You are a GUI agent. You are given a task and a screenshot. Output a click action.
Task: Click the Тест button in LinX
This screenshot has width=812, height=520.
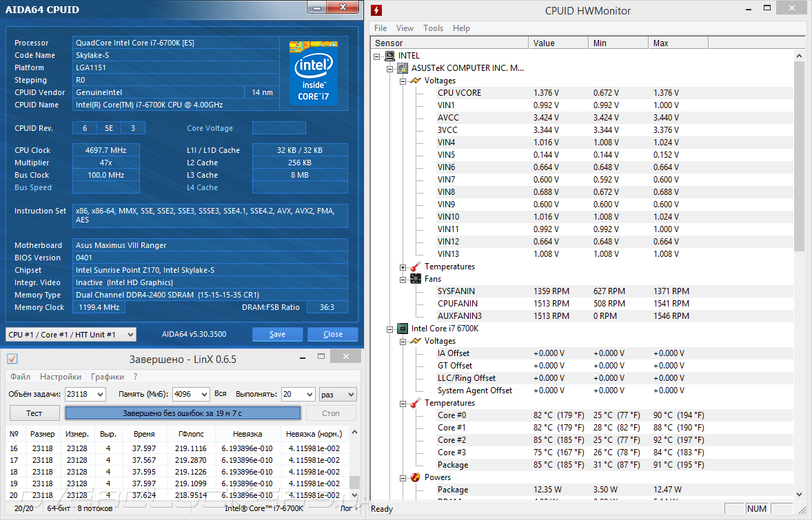[x=34, y=413]
